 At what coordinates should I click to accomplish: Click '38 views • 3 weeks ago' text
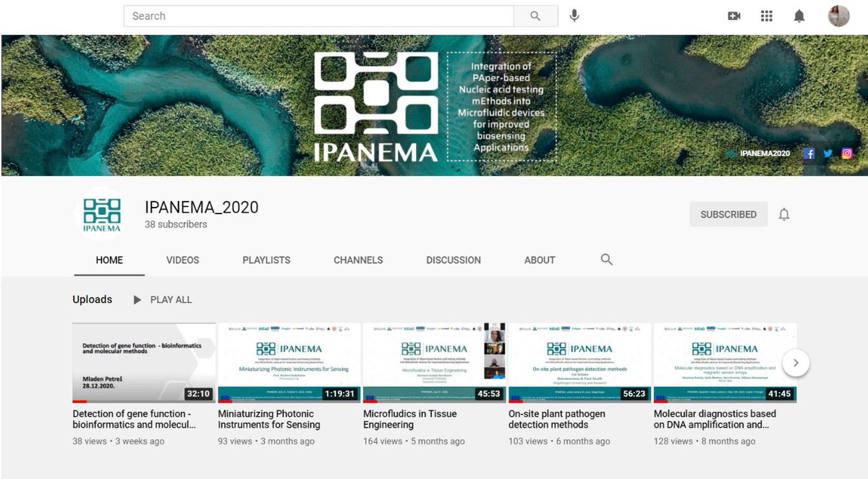pos(119,441)
